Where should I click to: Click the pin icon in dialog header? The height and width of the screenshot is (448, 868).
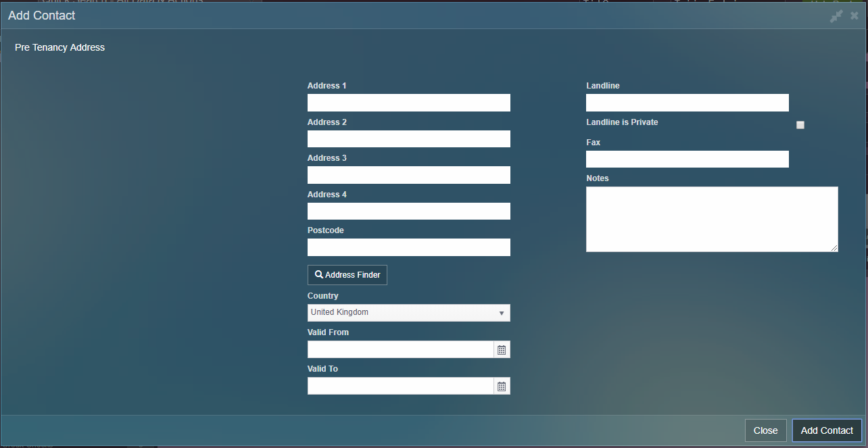click(836, 16)
